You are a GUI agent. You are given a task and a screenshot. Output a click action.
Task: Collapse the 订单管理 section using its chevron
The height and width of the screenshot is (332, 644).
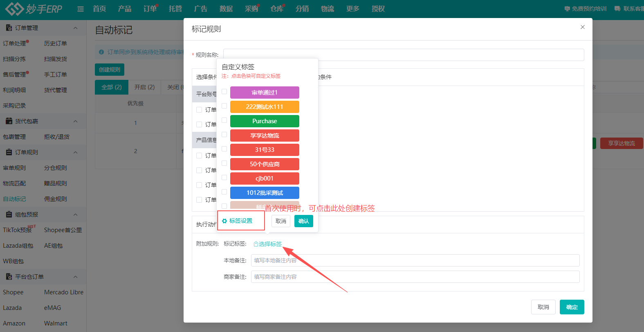[75, 28]
